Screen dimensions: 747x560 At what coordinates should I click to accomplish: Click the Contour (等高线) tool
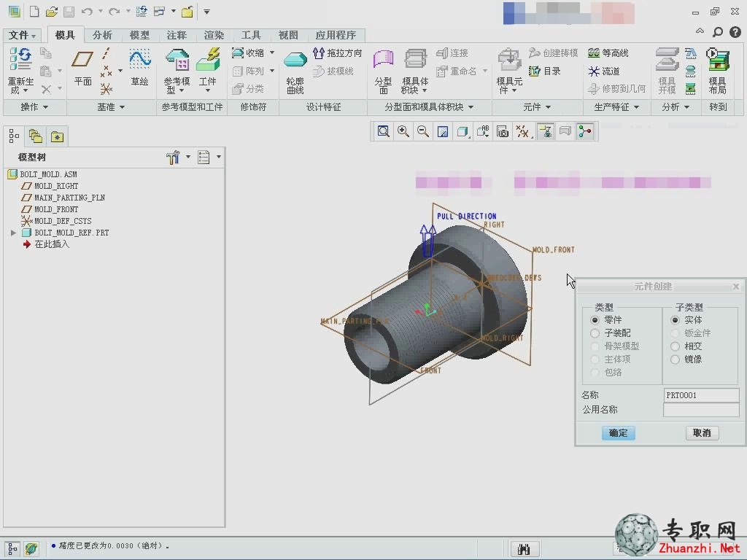[x=608, y=52]
